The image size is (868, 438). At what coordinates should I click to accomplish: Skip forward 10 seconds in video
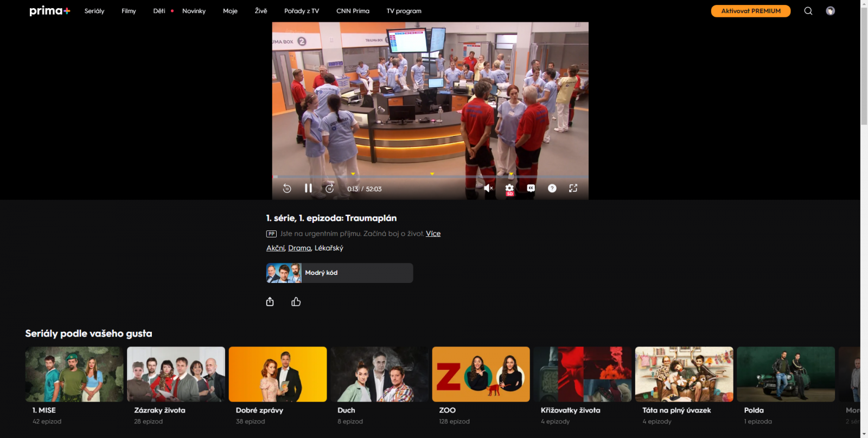(329, 189)
